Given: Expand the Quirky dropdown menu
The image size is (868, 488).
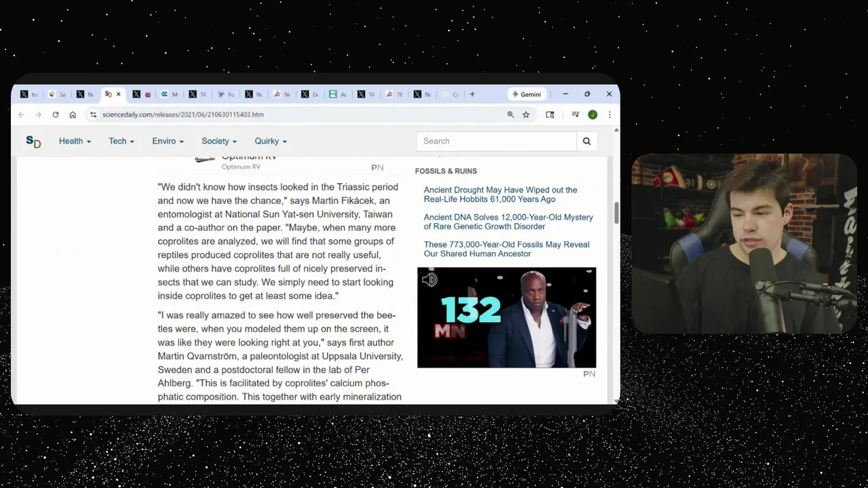Looking at the screenshot, I should point(271,141).
